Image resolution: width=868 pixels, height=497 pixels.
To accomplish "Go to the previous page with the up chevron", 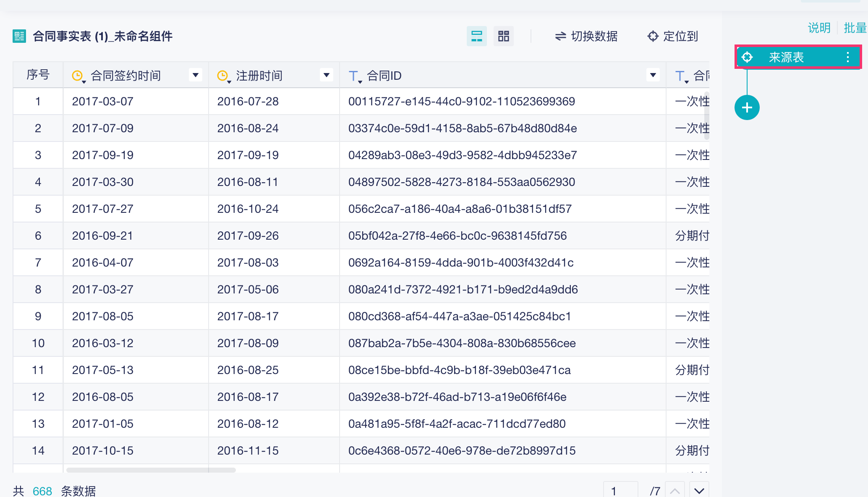I will (675, 490).
